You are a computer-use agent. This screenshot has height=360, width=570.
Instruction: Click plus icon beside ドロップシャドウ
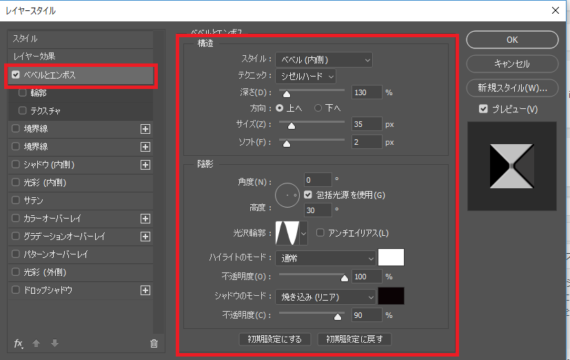point(145,290)
